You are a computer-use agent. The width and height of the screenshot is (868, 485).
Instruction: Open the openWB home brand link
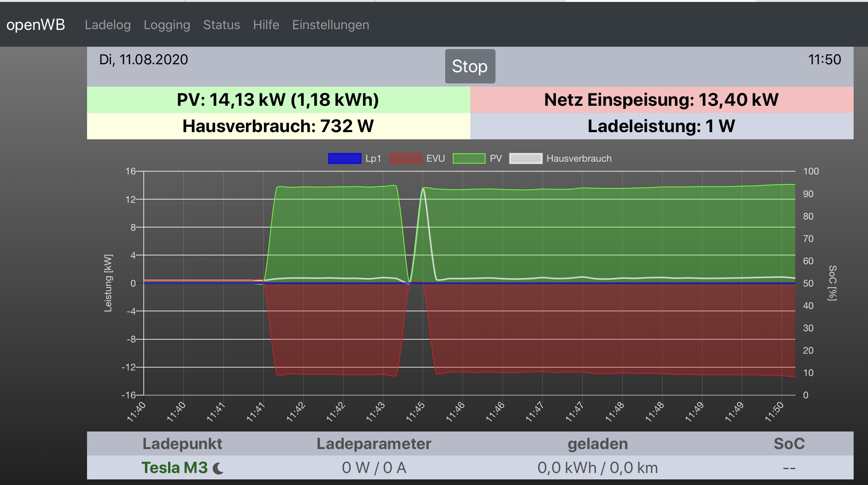36,25
